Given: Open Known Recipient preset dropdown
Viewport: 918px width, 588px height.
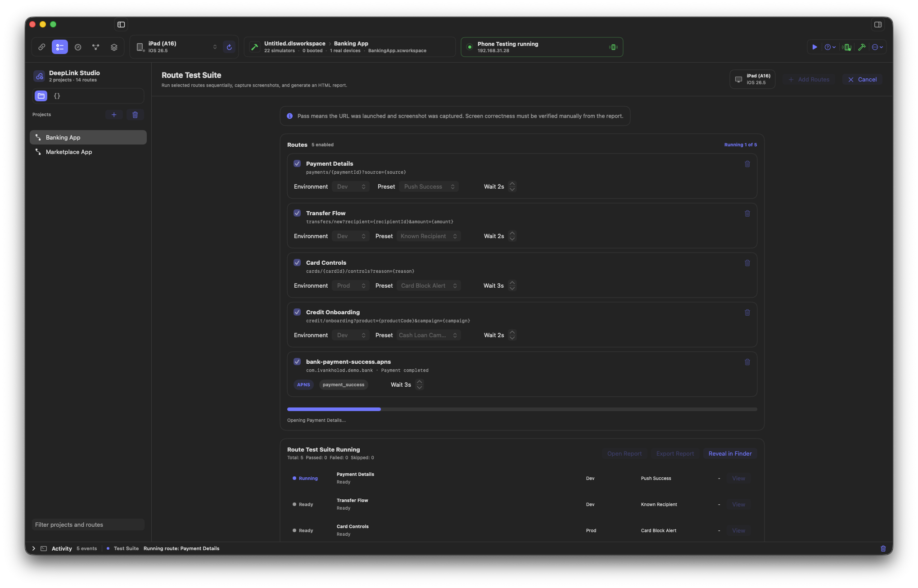Looking at the screenshot, I should coord(429,236).
